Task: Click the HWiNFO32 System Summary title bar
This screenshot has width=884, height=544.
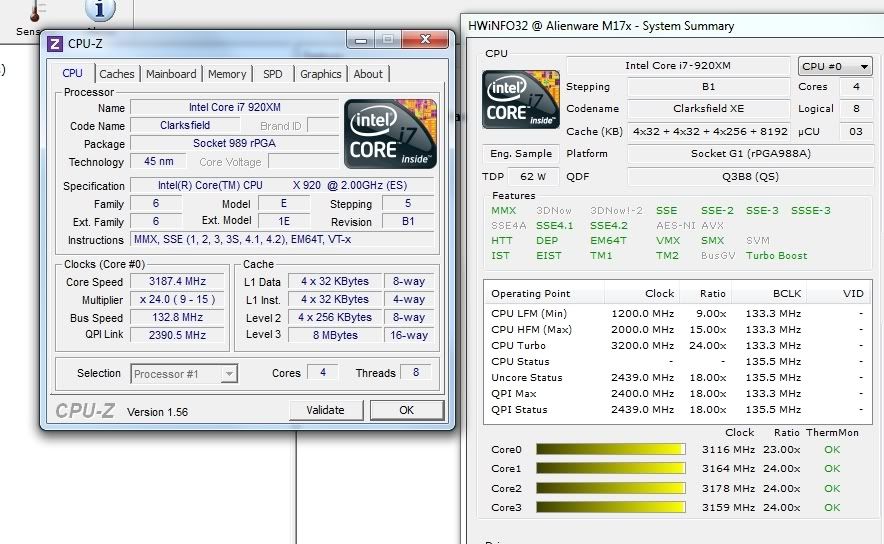Action: [x=673, y=26]
